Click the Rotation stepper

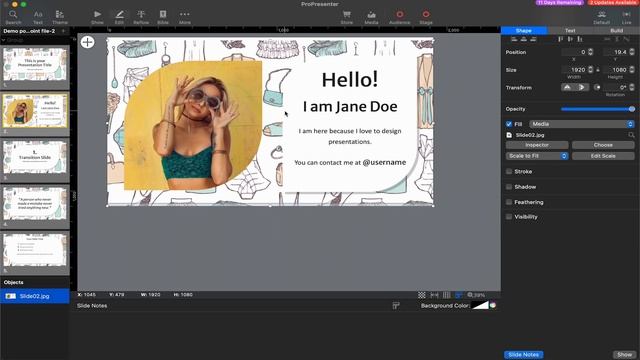pos(632,87)
